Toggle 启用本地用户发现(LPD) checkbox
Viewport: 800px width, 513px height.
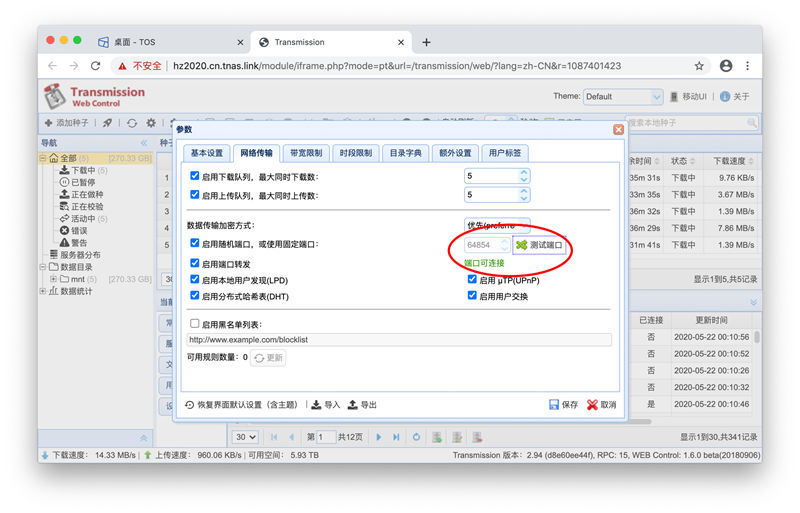pos(194,279)
